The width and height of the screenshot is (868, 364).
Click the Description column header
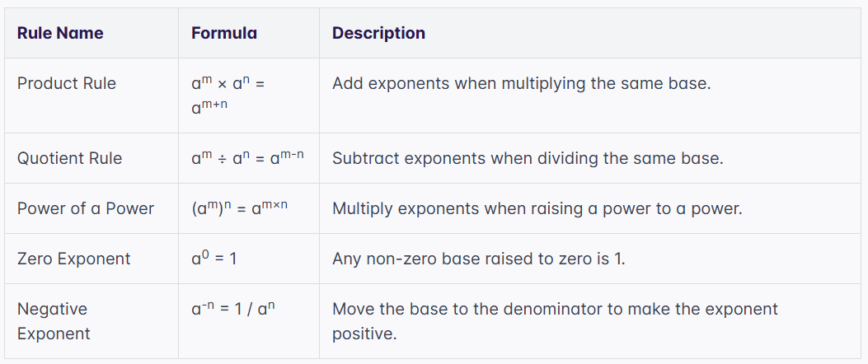click(x=378, y=33)
